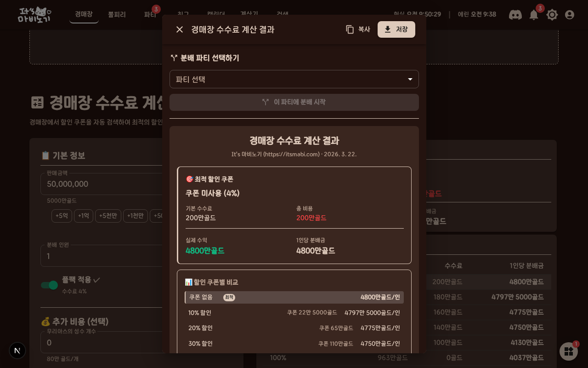Click the 4797만 5000골드 table cell
588x368 pixels.
coord(518,297)
